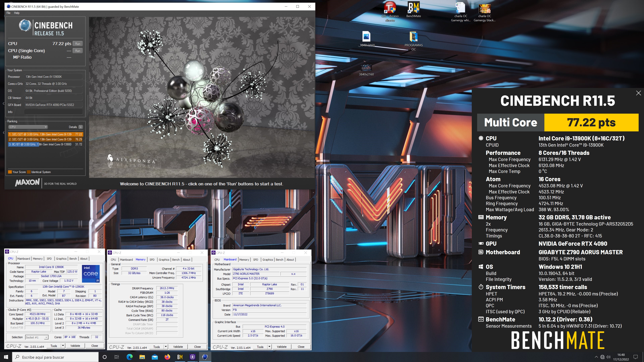Open Graphics tab in the left CPU-Z window

coord(61,259)
